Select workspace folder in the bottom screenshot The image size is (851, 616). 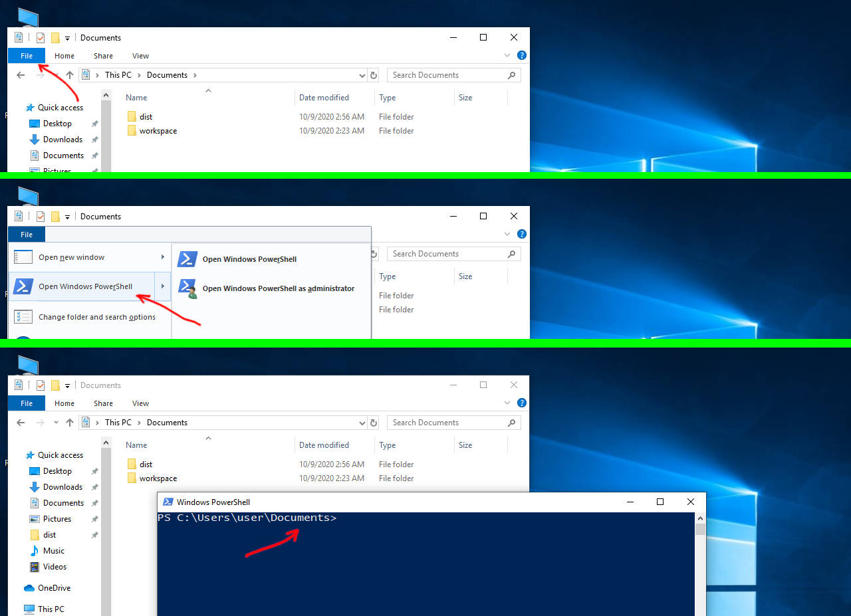(x=152, y=478)
